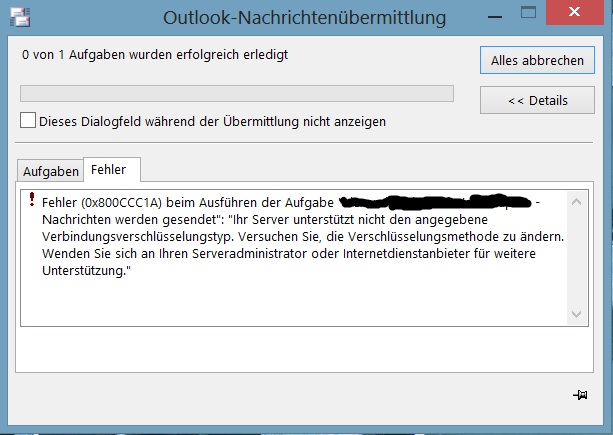
Task: Select the Fehler tab
Action: click(x=112, y=170)
